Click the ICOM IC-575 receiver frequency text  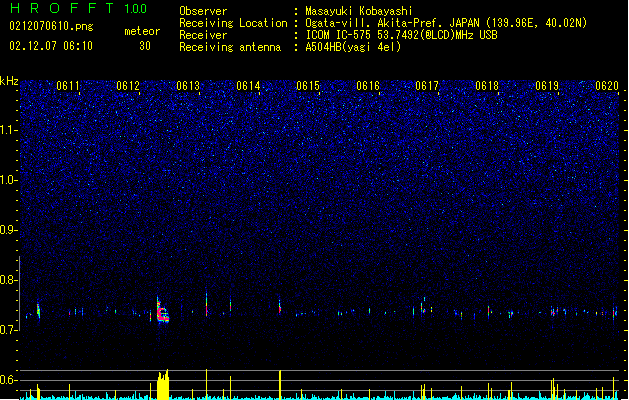click(x=402, y=35)
